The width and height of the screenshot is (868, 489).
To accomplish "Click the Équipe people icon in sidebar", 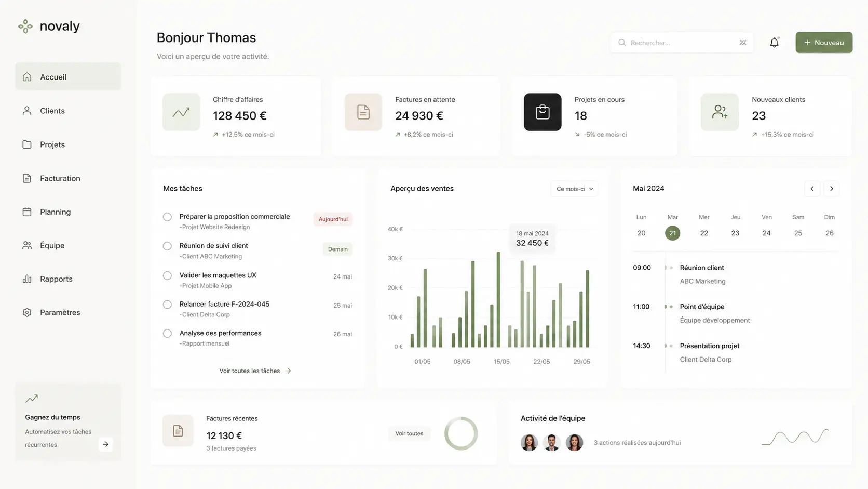I will 27,245.
